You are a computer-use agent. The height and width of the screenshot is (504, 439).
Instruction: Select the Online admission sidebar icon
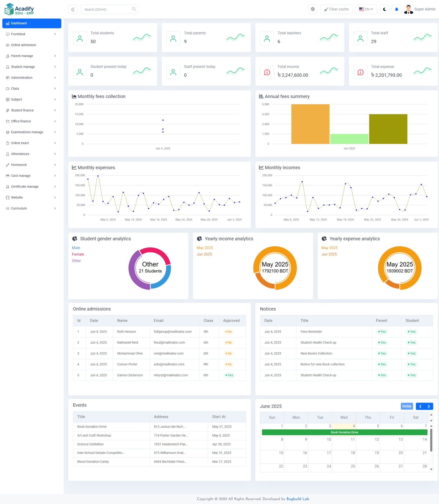8,45
